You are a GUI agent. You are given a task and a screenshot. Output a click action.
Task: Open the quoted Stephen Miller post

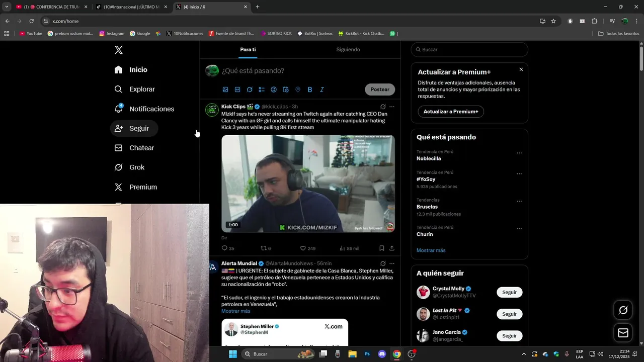tap(285, 332)
